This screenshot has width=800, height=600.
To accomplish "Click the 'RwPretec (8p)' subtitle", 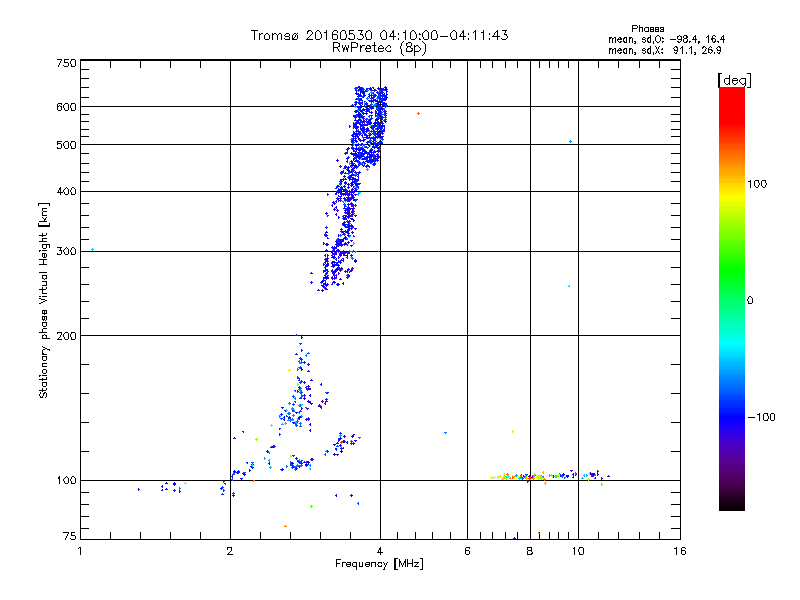I will pyautogui.click(x=379, y=48).
